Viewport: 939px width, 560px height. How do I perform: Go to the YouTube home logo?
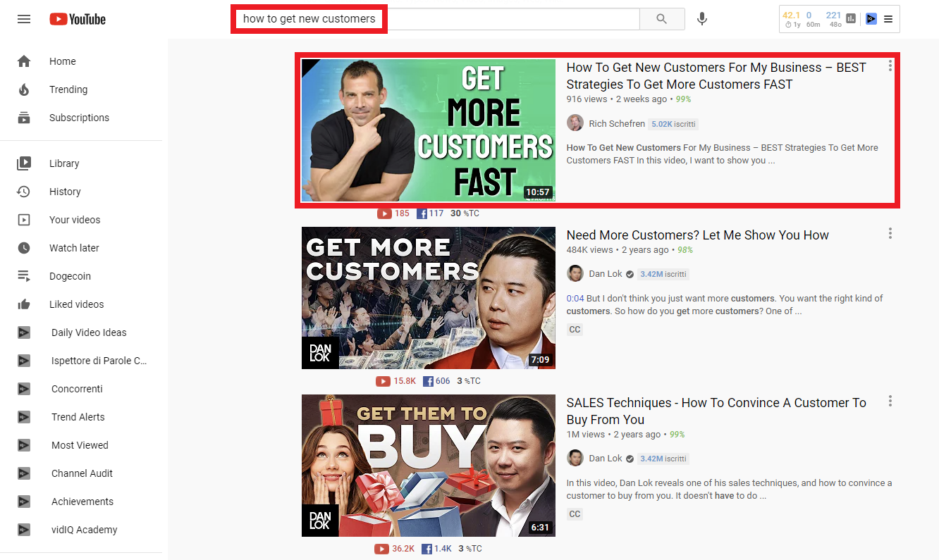click(78, 19)
